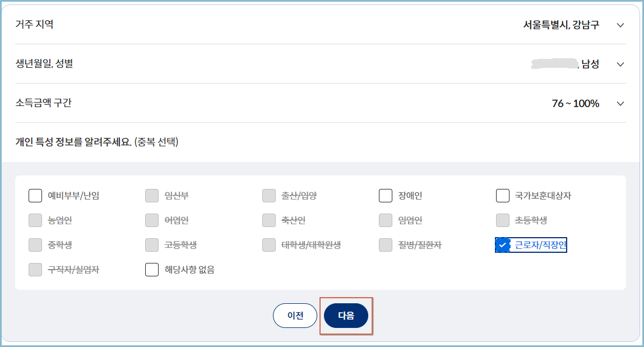Viewport: 644px width, 347px height.
Task: Enable the 장애인 option
Action: [385, 196]
